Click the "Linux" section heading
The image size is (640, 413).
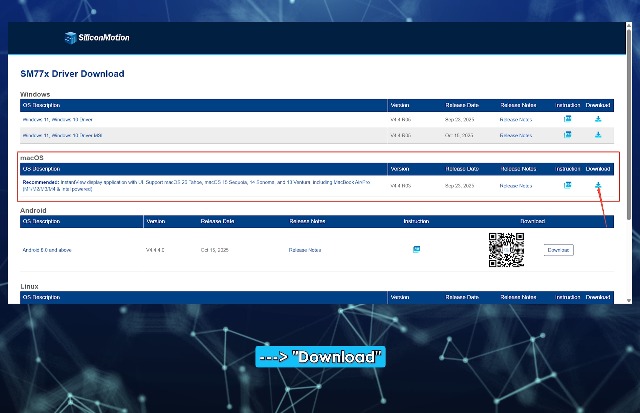(29, 286)
